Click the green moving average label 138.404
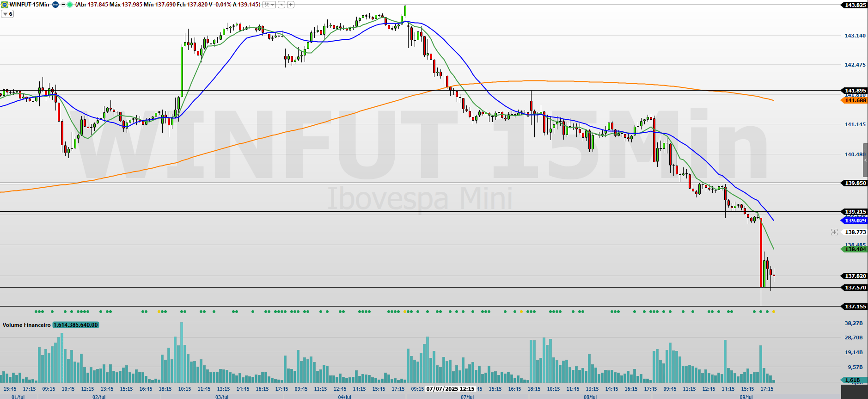Screen dimensions: 868x399 pyautogui.click(x=855, y=249)
